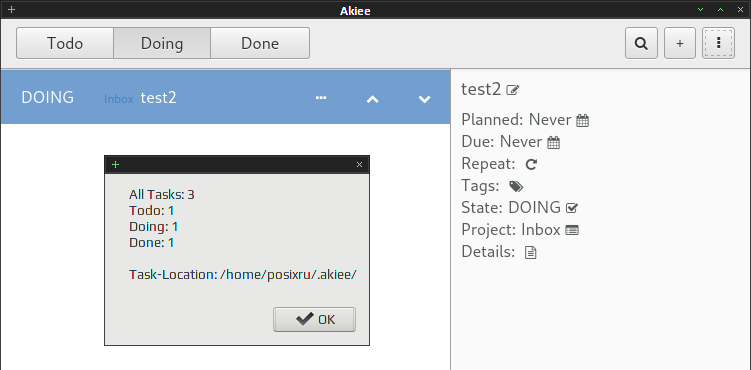
Task: Open the three-dot vertical menu
Action: click(x=718, y=43)
